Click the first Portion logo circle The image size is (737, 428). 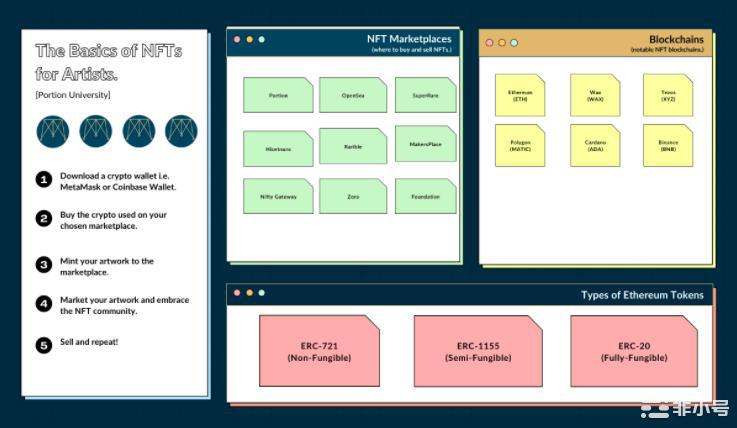tap(52, 131)
